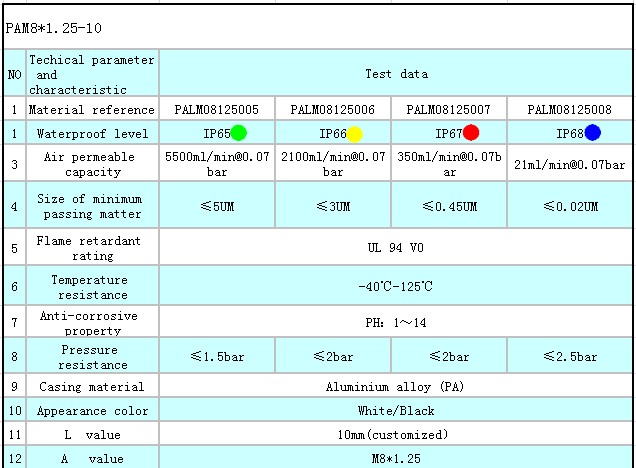This screenshot has height=468, width=636.
Task: Click the 5500ml/min@0.07 bar cell
Action: [x=217, y=164]
